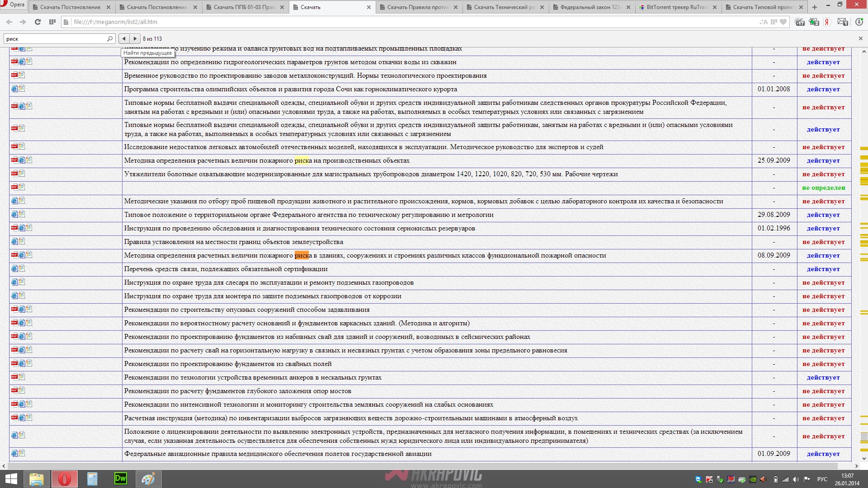This screenshot has height=488, width=868.
Task: Click the vertical scrollbar thumb
Action: tap(864, 436)
